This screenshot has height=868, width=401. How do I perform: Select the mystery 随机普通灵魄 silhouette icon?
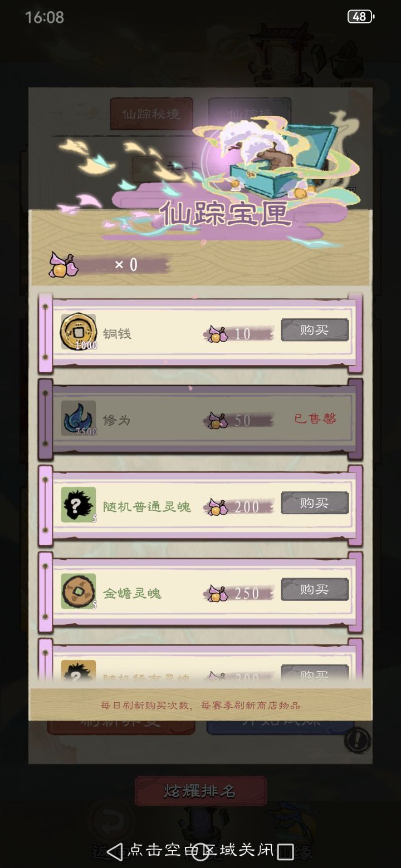(x=78, y=505)
